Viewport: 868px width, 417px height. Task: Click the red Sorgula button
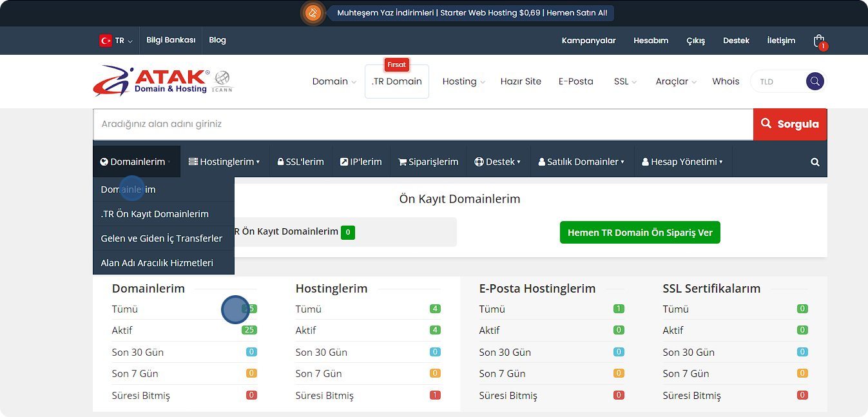point(790,124)
